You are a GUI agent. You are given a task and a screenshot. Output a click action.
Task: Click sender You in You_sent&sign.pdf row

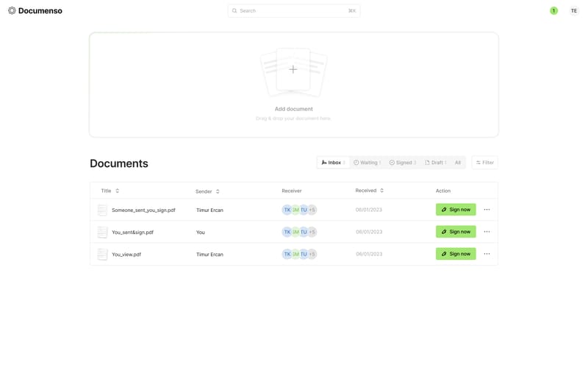[x=201, y=233]
